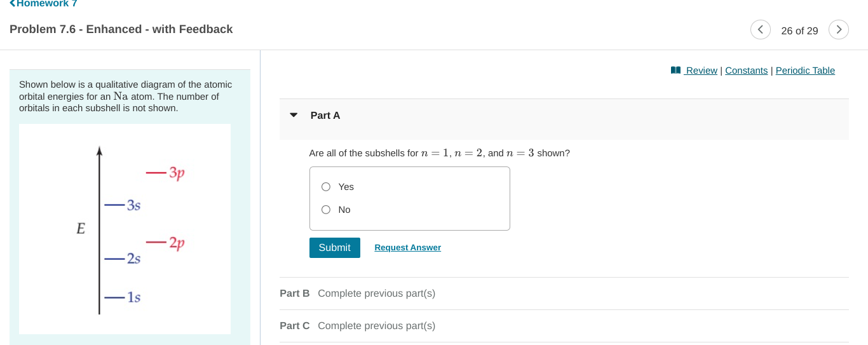Click the 1s level in diagram
Image resolution: width=868 pixels, height=345 pixels.
click(124, 297)
